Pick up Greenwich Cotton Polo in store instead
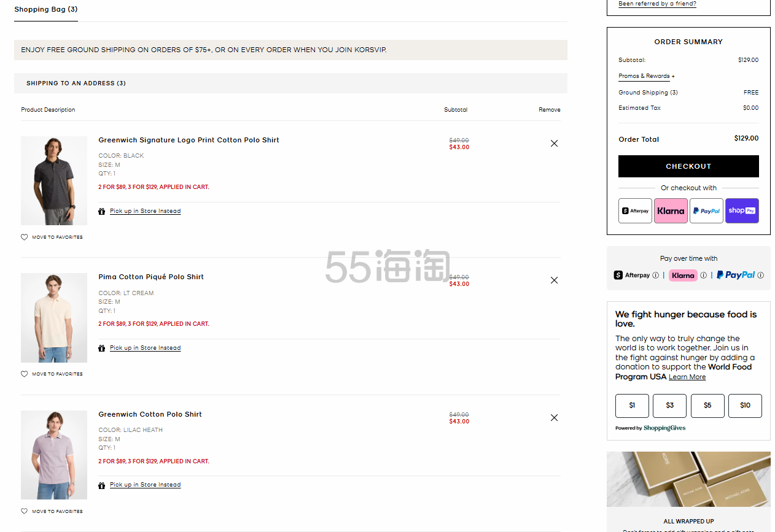The width and height of the screenshot is (775, 532). click(x=145, y=485)
